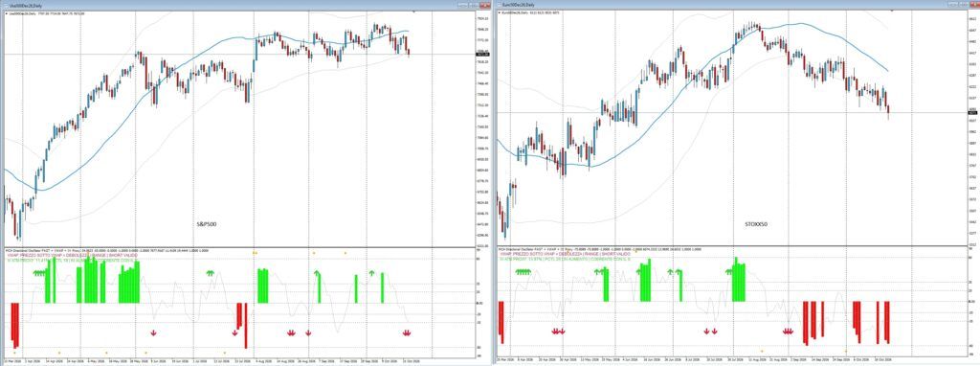The width and height of the screenshot is (980, 366).
Task: Click the Usa500Dec26 Daily window title
Action: pos(25,5)
